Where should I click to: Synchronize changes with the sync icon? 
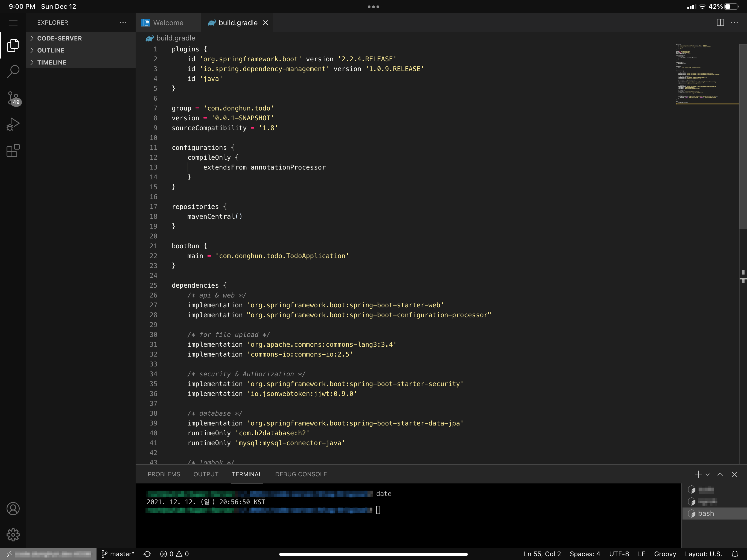click(x=147, y=554)
